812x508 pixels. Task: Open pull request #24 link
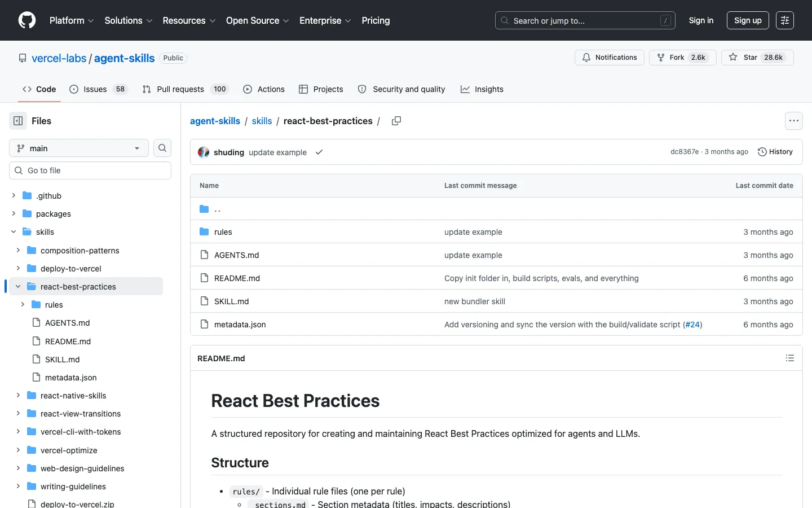692,325
